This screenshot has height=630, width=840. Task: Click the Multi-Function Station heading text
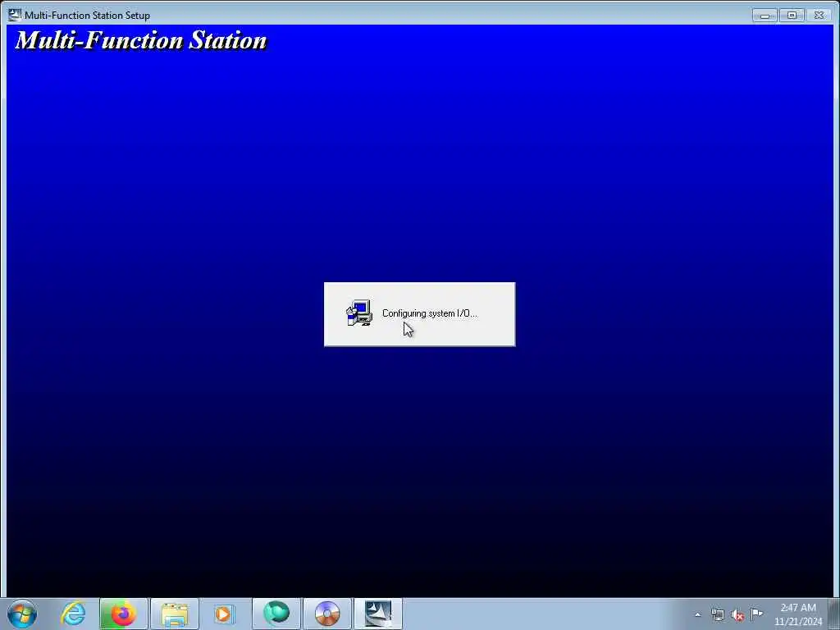pyautogui.click(x=141, y=40)
